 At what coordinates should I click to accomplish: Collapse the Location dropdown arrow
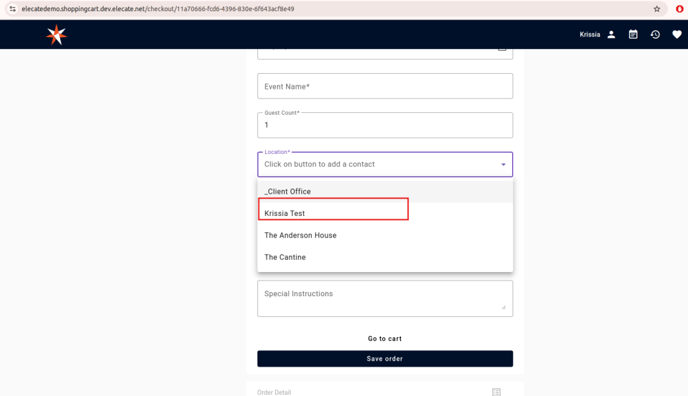click(503, 164)
